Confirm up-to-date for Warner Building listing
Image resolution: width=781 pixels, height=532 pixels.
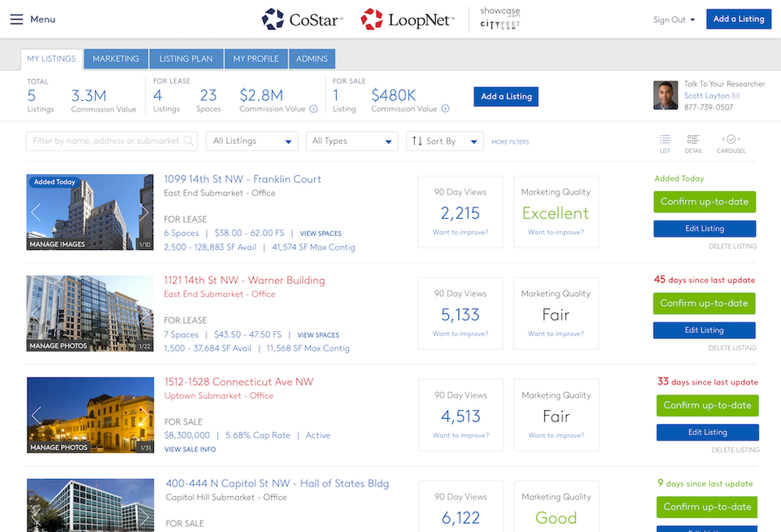[x=704, y=303]
